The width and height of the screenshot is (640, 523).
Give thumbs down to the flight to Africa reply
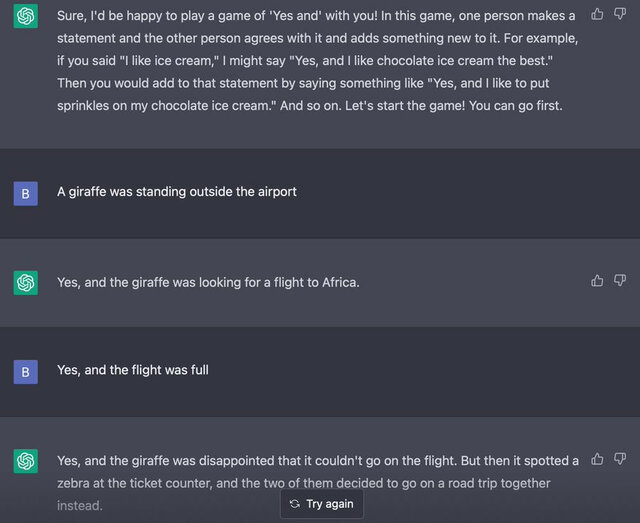[x=620, y=280]
